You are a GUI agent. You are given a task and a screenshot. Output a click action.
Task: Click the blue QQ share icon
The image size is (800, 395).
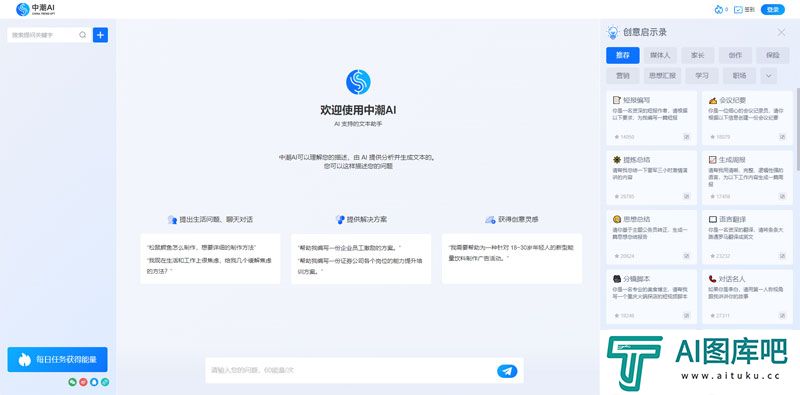[x=94, y=382]
